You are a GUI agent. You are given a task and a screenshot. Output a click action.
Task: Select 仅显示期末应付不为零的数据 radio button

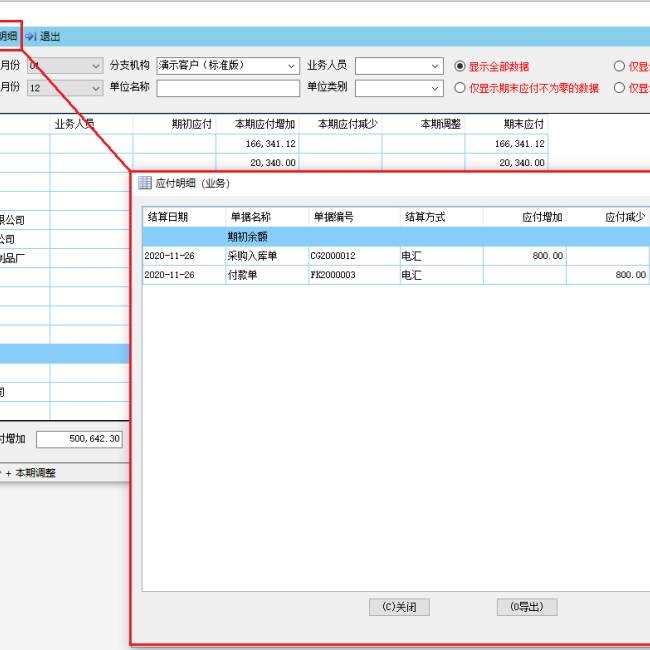coord(459,88)
